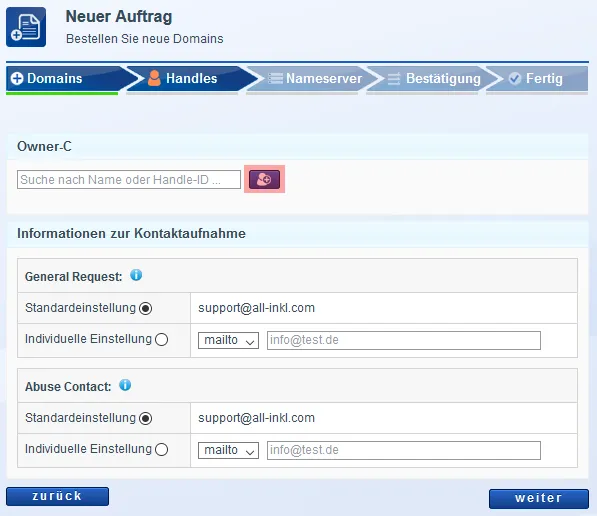Open the Abuse Contact info icon
Viewport: 597px width, 516px height.
125,385
